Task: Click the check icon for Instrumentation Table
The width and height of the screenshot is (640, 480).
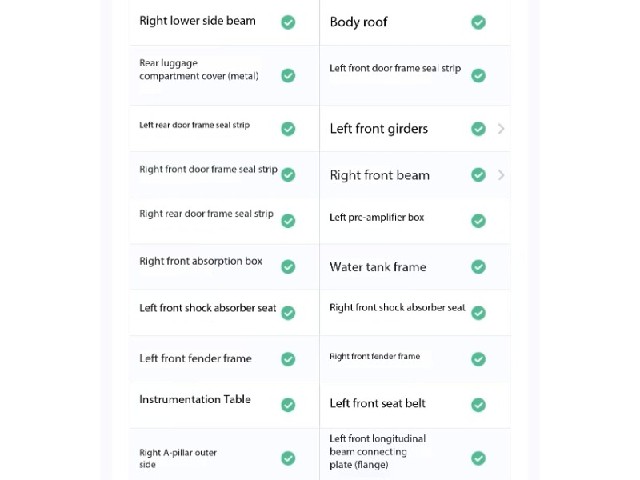Action: (x=288, y=405)
